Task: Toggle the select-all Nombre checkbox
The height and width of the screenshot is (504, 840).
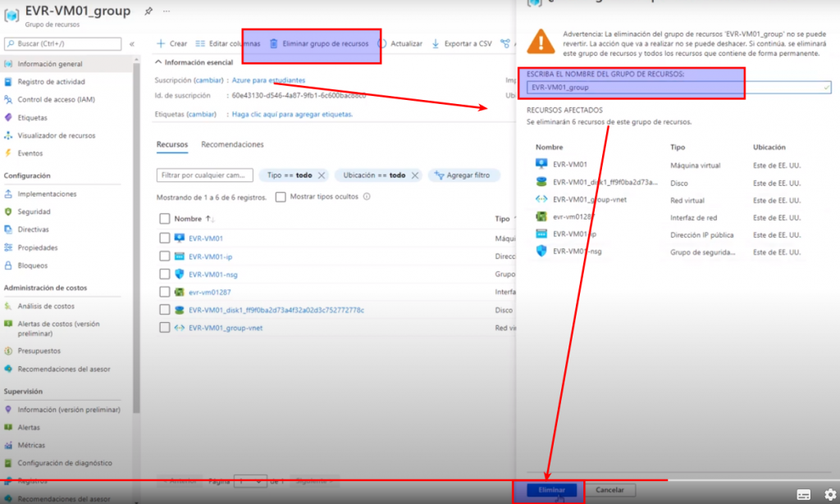Action: pos(164,219)
